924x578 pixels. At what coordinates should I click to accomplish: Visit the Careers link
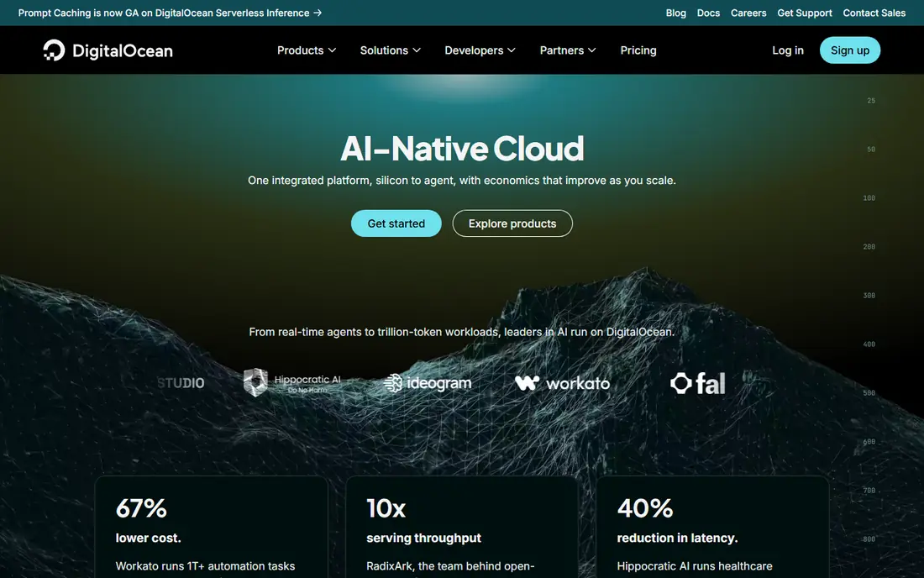pos(748,13)
